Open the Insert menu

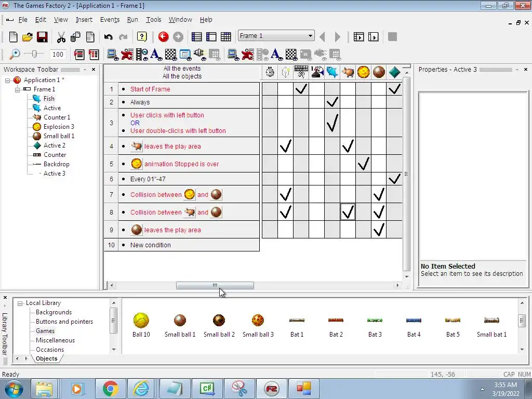pos(84,20)
